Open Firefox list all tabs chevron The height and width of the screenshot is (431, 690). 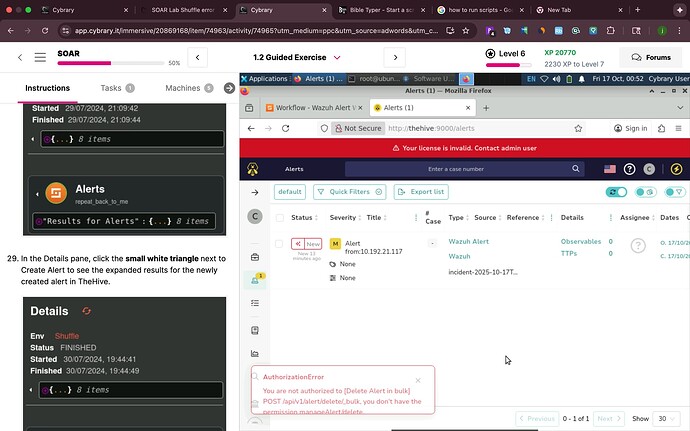[680, 108]
